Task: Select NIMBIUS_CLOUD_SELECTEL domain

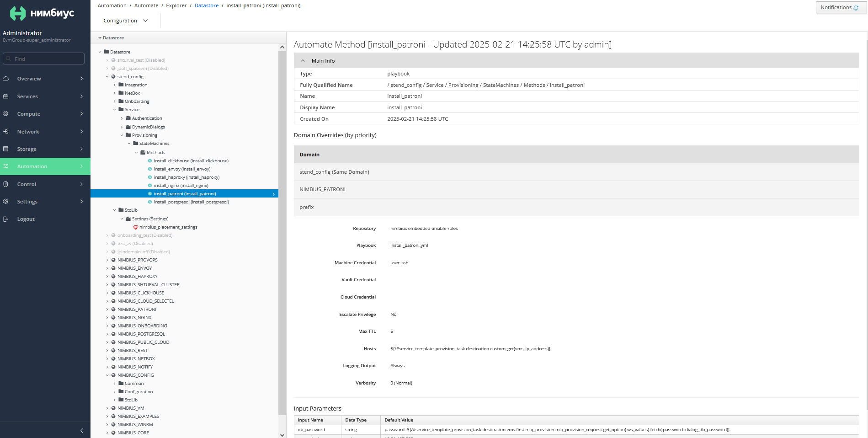Action: (146, 301)
